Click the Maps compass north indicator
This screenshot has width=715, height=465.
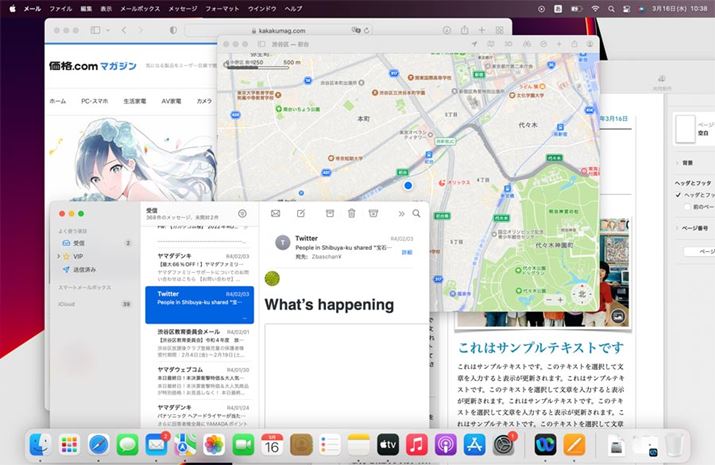coord(583,296)
